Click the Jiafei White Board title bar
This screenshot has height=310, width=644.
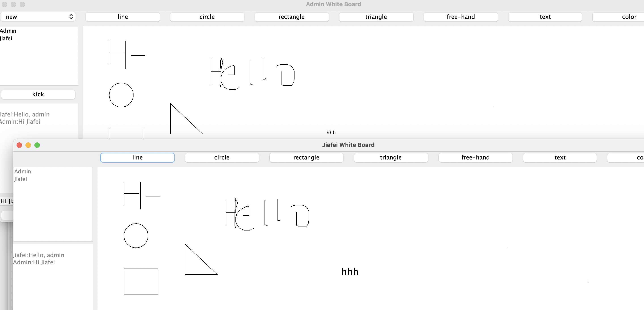click(x=348, y=145)
